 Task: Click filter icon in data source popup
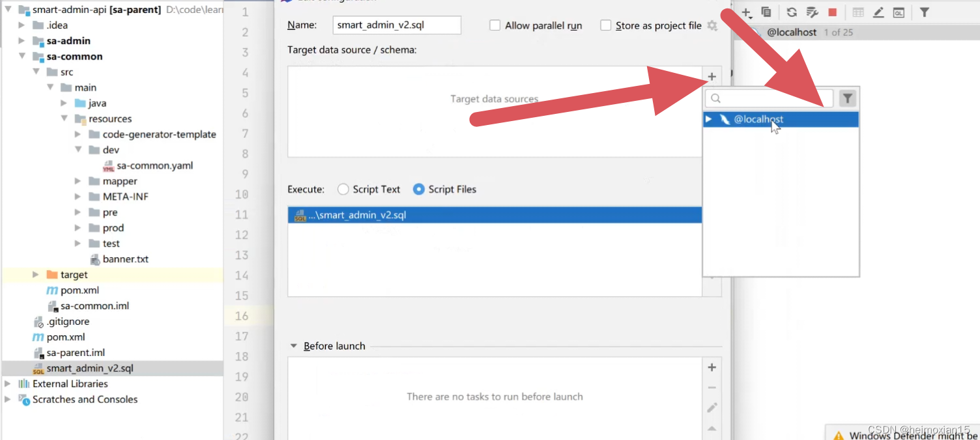847,98
